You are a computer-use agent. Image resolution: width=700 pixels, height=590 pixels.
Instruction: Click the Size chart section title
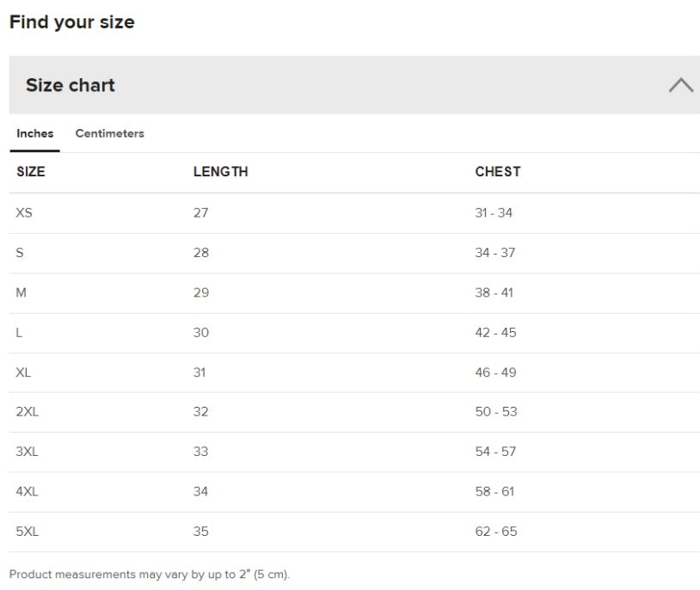[71, 85]
